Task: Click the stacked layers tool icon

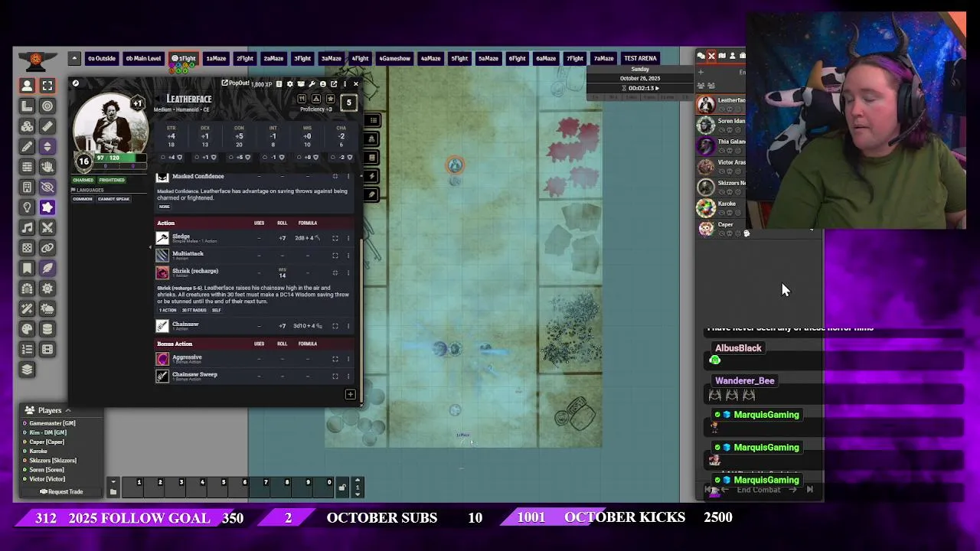Action: [27, 370]
